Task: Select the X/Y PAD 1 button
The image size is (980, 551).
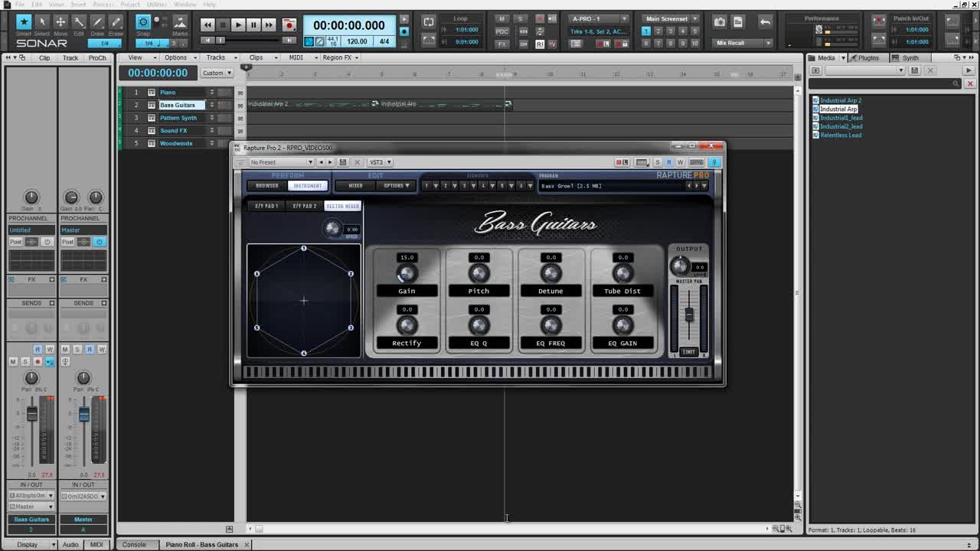Action: coord(266,206)
